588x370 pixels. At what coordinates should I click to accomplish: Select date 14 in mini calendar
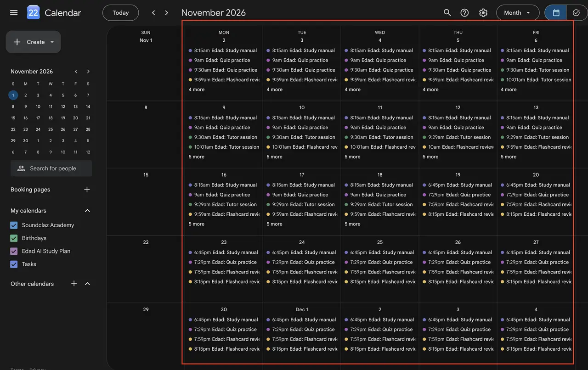88,107
